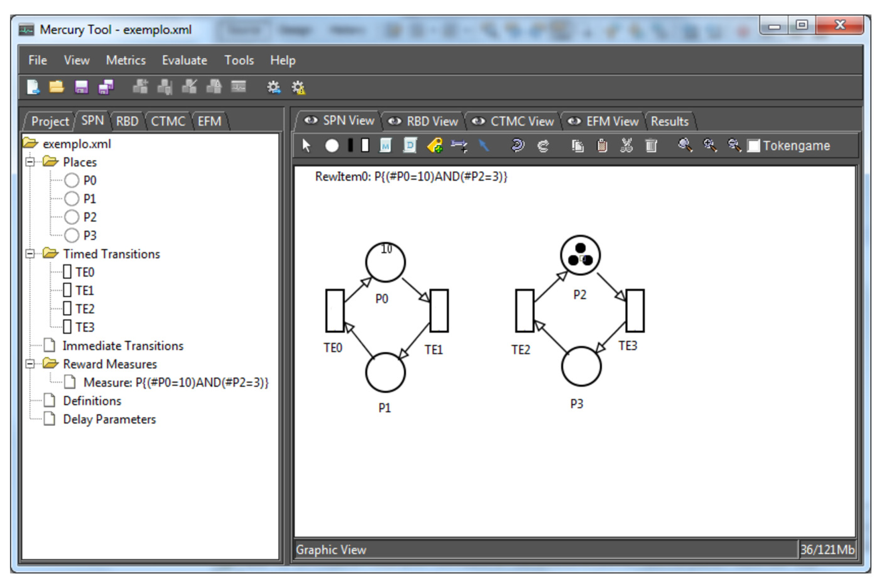Open file with yellow folder icon
This screenshot has height=588, width=884.
(x=56, y=87)
